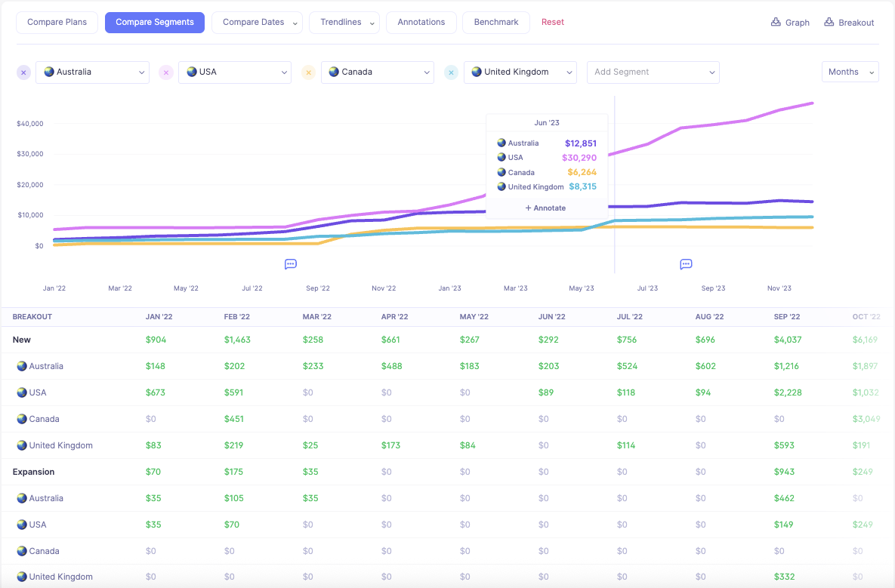Open the annotation comment icon near Aug '23
The width and height of the screenshot is (895, 588).
click(x=686, y=264)
